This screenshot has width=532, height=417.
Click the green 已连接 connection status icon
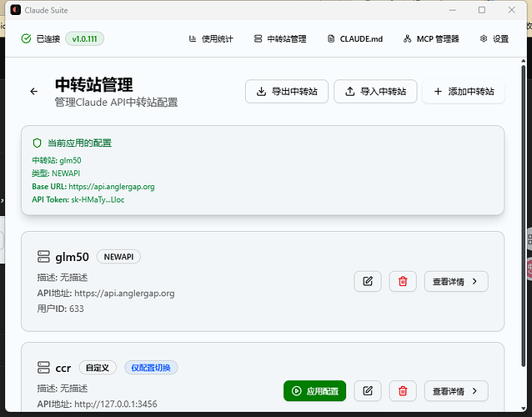(x=26, y=38)
